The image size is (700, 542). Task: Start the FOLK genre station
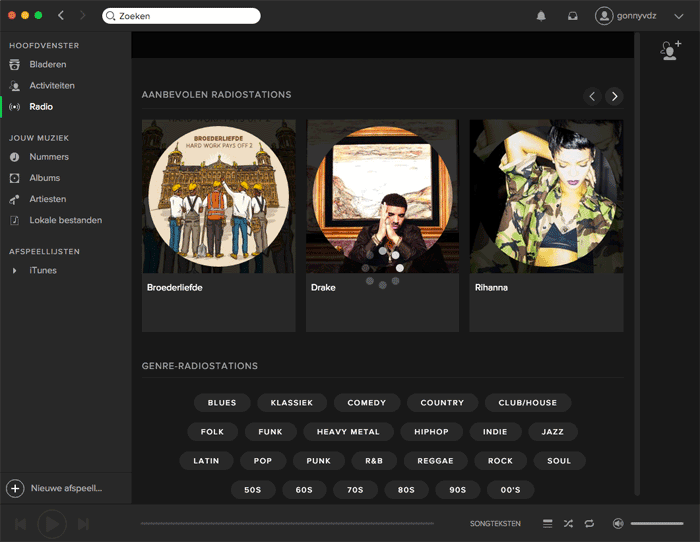click(x=212, y=432)
